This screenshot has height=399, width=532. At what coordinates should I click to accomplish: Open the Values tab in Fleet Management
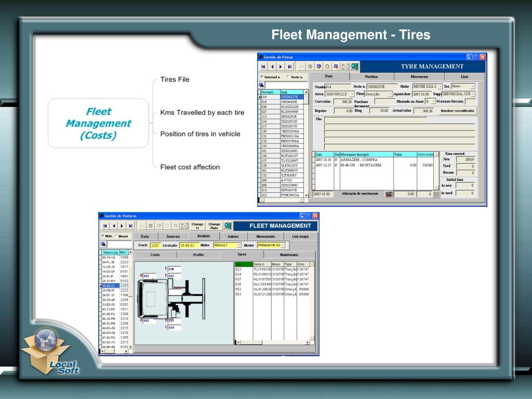(x=233, y=236)
